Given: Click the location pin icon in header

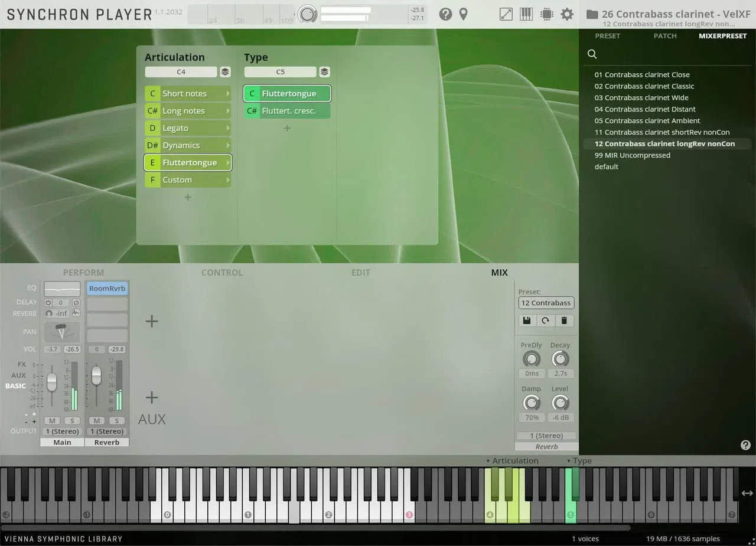Looking at the screenshot, I should click(x=464, y=14).
